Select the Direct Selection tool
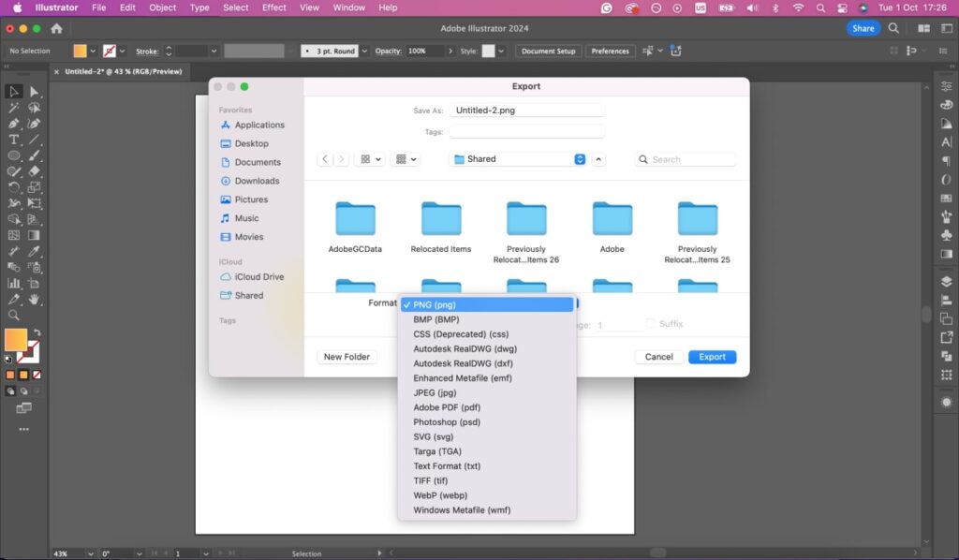 coord(35,91)
